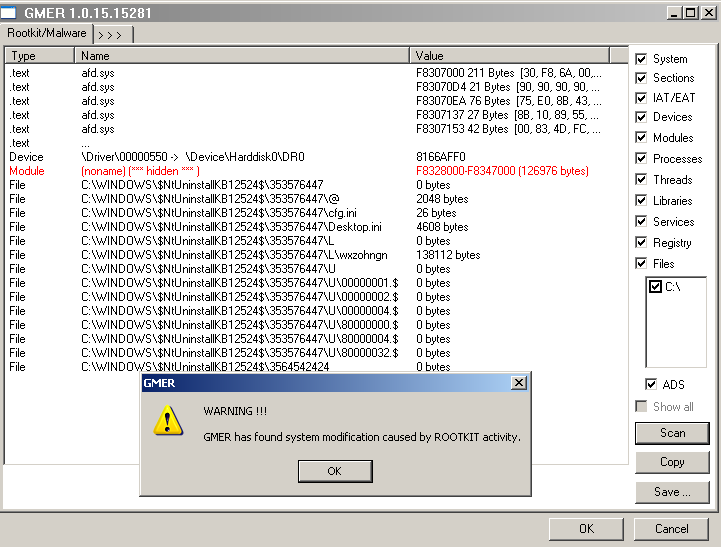Toggle the Sections checkbox
The height and width of the screenshot is (547, 721).
click(641, 78)
